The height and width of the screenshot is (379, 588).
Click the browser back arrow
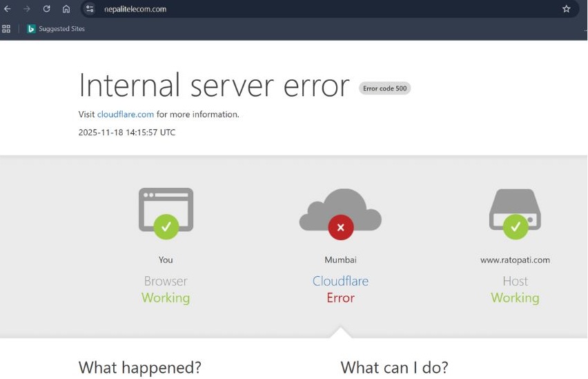click(8, 9)
